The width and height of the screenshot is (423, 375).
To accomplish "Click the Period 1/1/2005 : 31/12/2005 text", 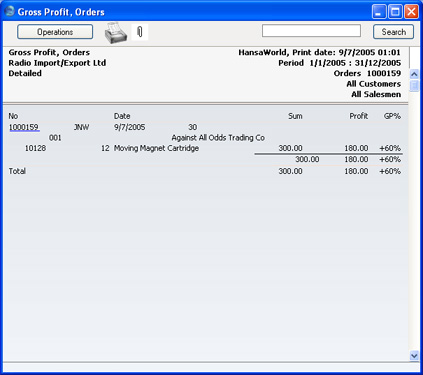I will coord(340,63).
